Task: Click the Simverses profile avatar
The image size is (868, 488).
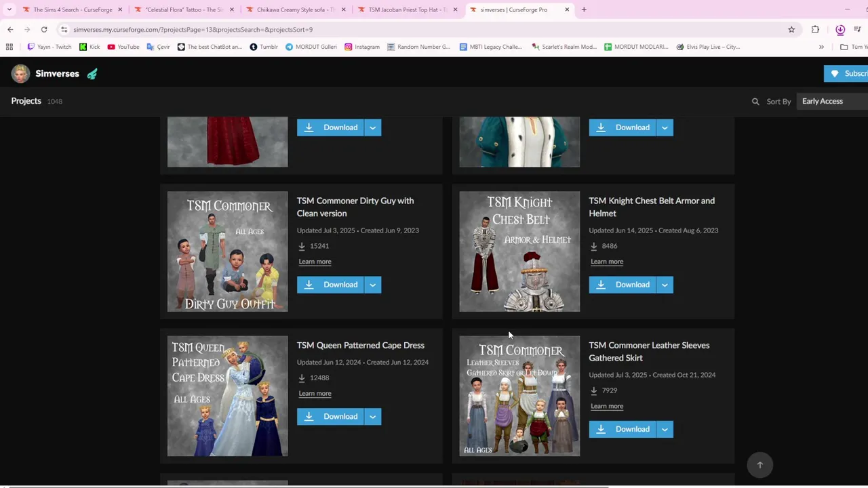Action: click(x=20, y=74)
